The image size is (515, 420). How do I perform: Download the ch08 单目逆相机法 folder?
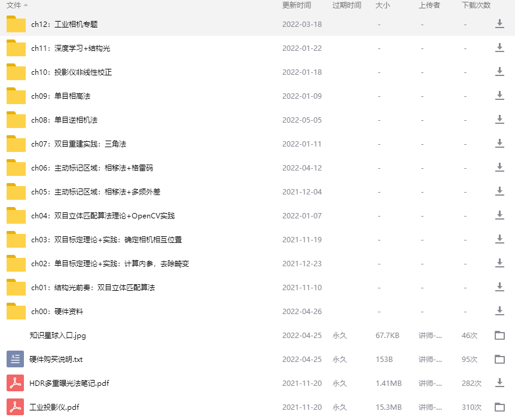[x=500, y=120]
